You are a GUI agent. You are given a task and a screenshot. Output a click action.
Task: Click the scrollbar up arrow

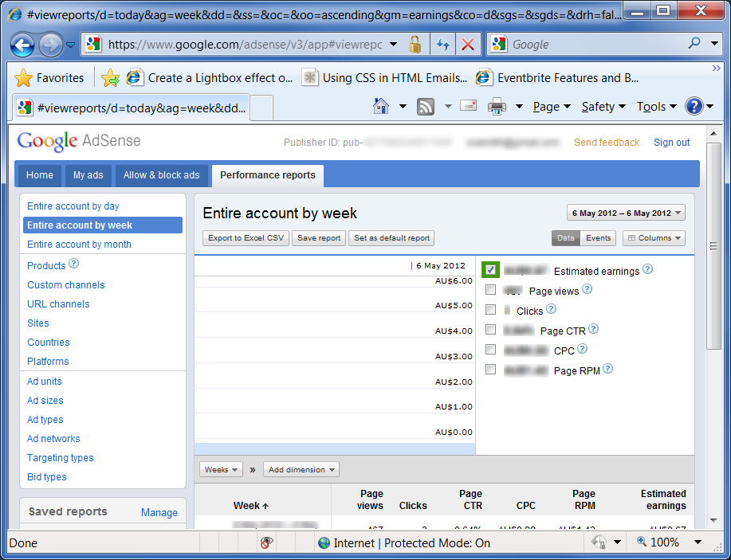[x=713, y=134]
